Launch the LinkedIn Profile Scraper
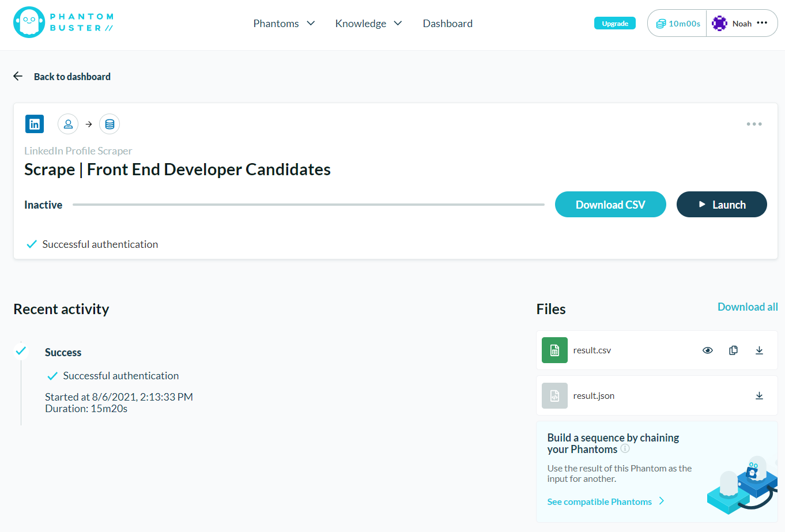The width and height of the screenshot is (785, 532). tap(722, 204)
